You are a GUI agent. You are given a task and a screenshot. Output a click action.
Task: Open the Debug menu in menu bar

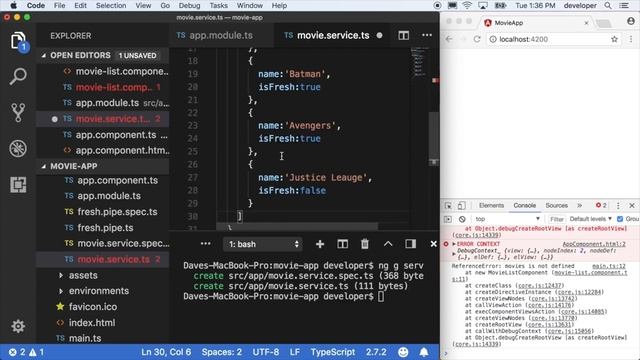click(x=189, y=6)
